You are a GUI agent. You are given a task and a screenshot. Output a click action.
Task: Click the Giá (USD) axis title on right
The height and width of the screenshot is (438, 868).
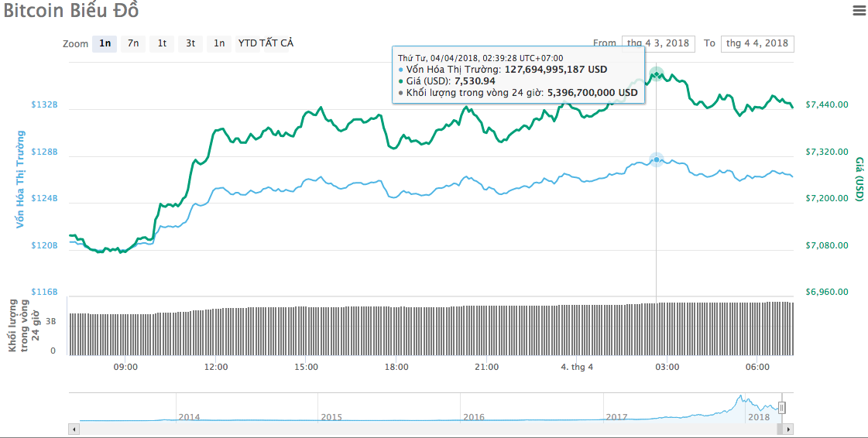tap(859, 180)
